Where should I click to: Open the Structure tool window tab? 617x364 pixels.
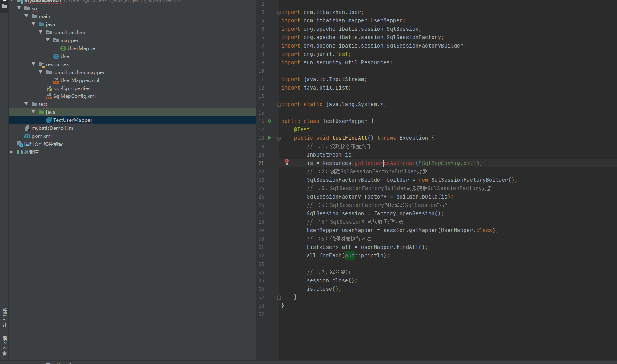4,316
